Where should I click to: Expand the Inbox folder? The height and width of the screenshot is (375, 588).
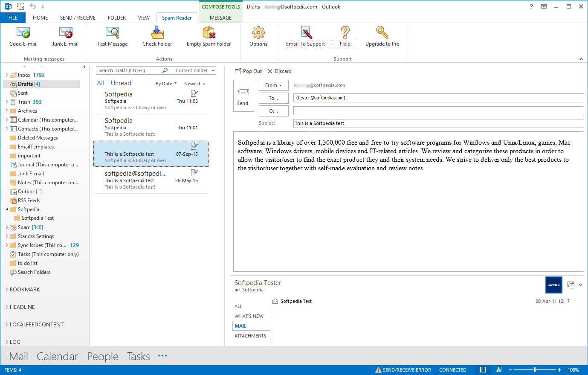click(x=6, y=75)
